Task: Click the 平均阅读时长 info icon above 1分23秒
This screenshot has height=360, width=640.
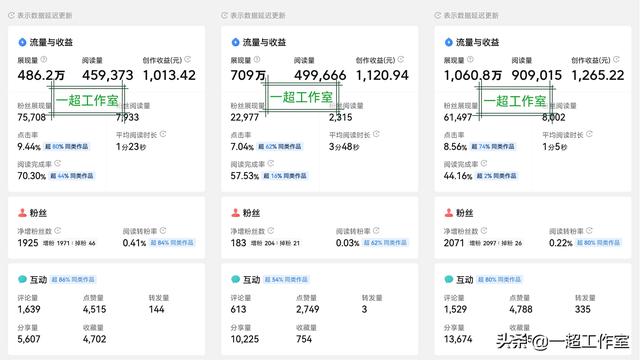Action: [163, 134]
